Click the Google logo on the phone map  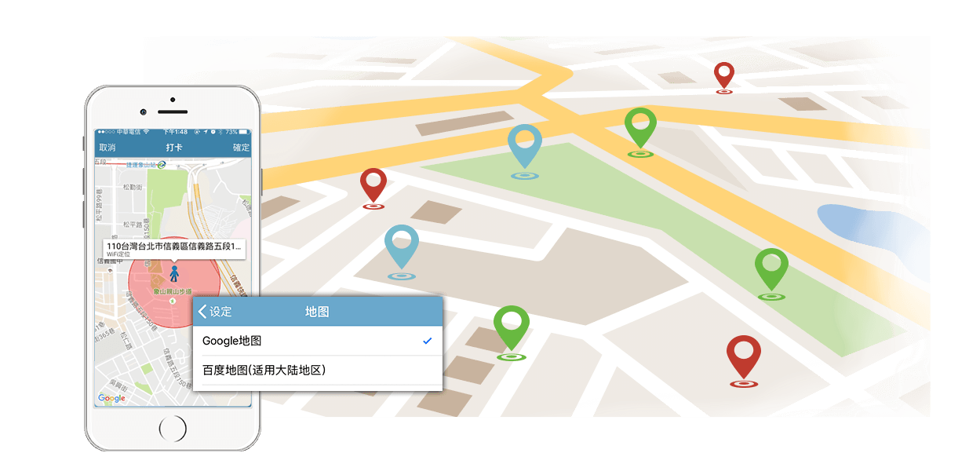111,398
